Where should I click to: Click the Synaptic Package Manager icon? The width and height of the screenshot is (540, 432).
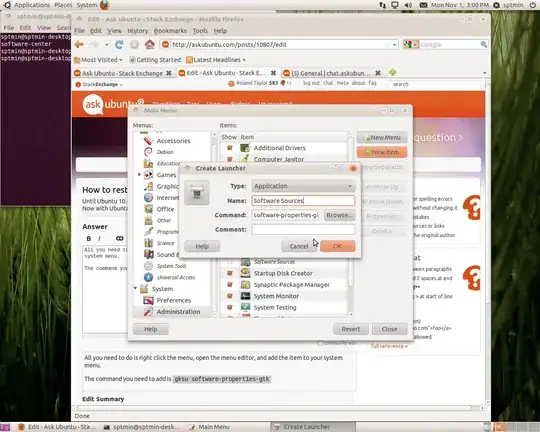coord(245,285)
